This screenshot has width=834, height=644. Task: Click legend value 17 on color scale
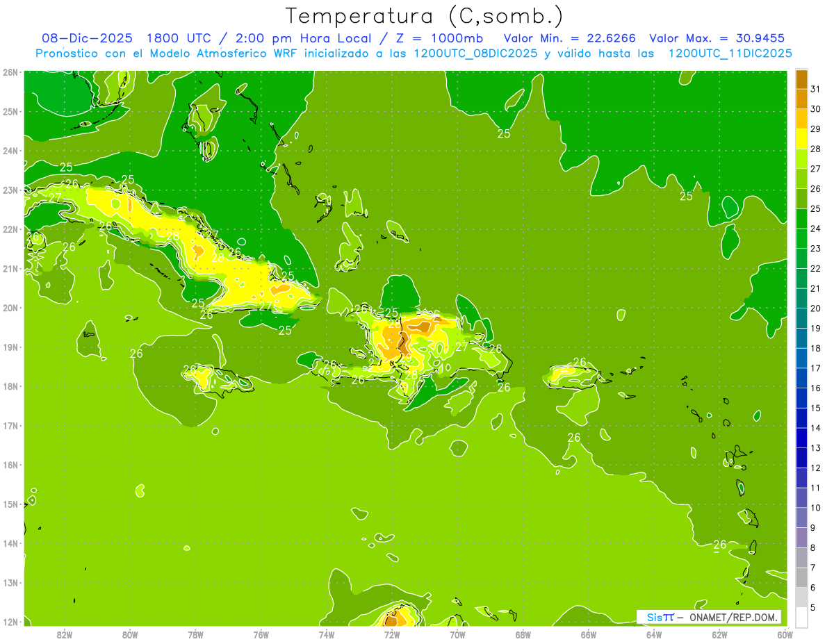[x=815, y=368]
